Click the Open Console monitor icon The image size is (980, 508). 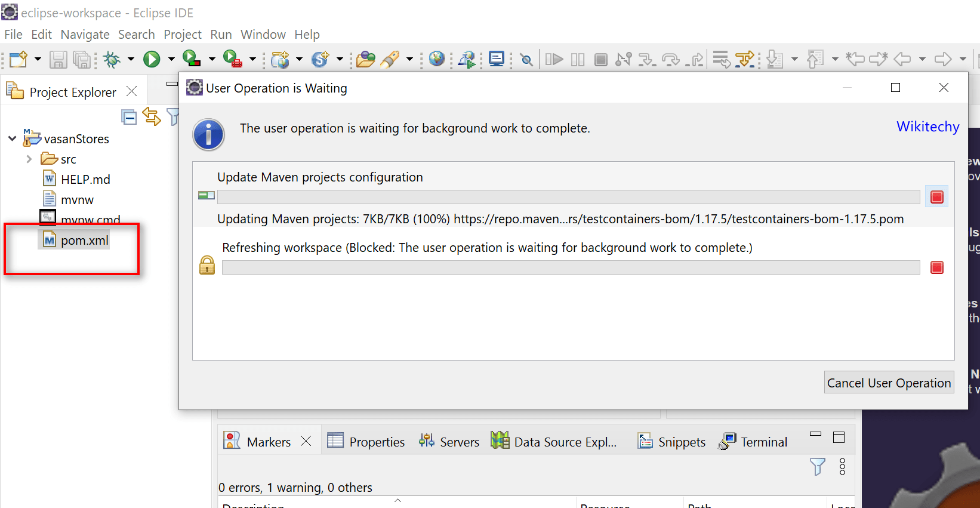(x=497, y=59)
